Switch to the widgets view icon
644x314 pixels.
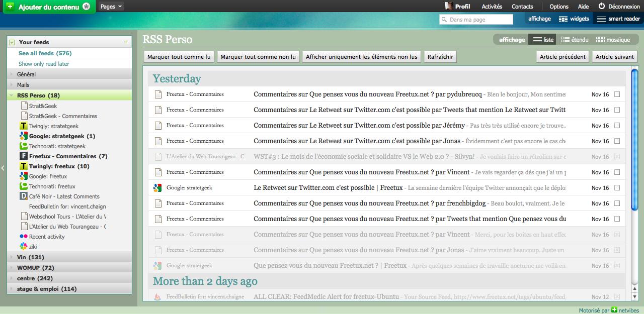(563, 19)
